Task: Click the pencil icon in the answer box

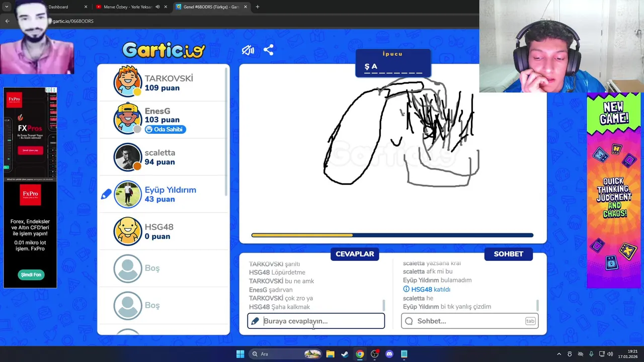Action: [255, 321]
